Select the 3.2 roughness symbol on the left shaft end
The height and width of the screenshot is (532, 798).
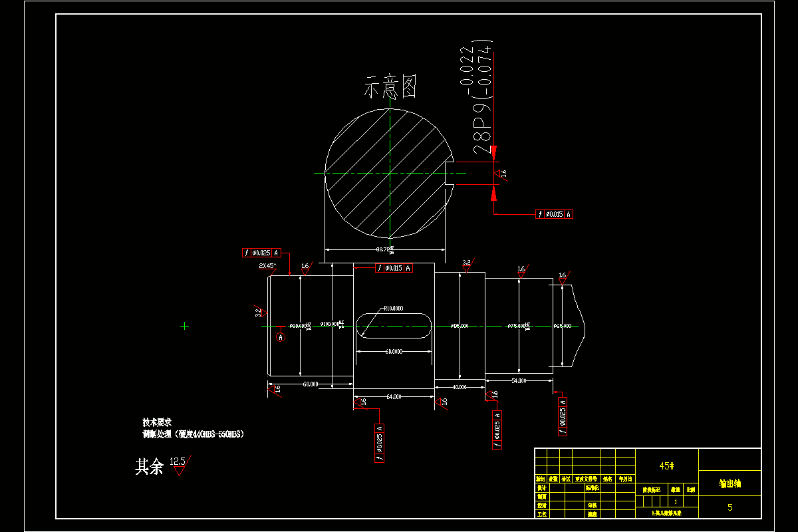tap(261, 311)
